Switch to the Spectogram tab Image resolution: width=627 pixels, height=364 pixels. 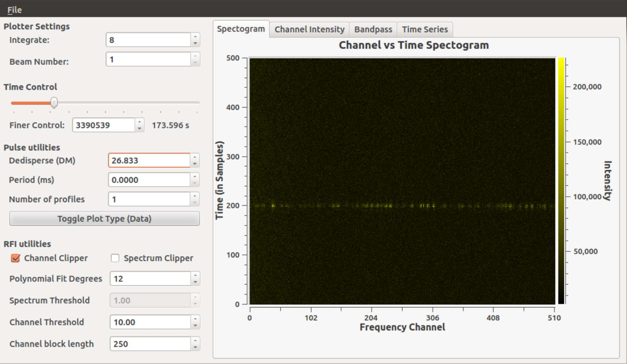(x=241, y=29)
